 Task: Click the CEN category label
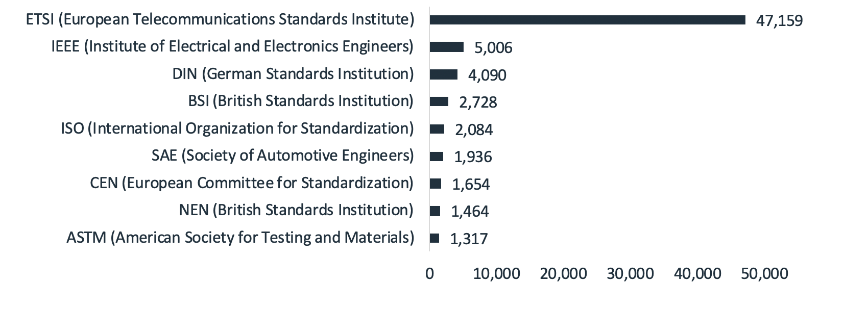pyautogui.click(x=252, y=183)
